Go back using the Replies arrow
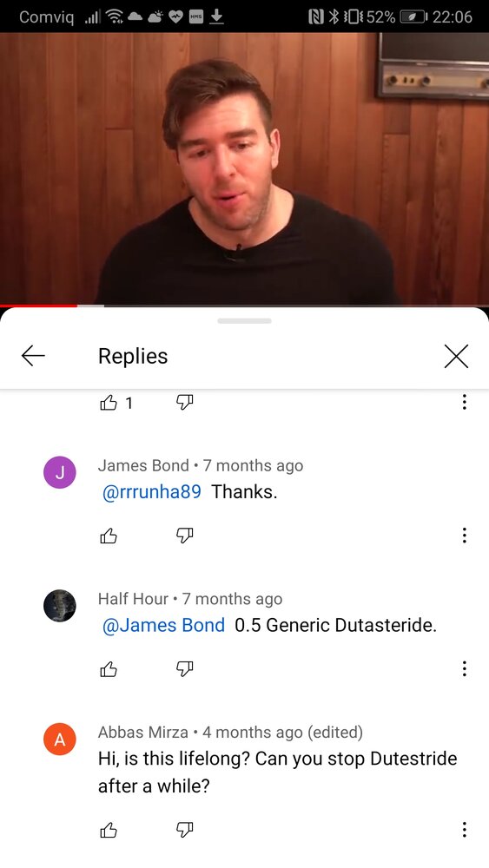The height and width of the screenshot is (868, 489). pyautogui.click(x=33, y=356)
